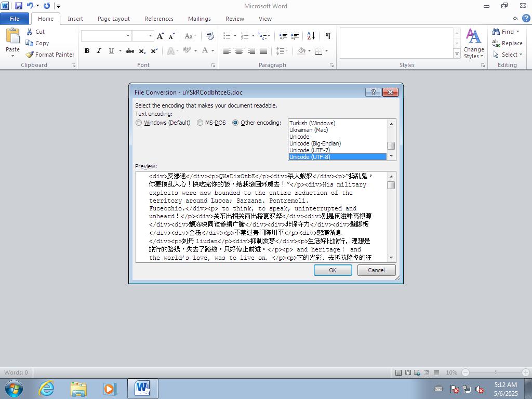Click the encoding list scroll up arrow

pyautogui.click(x=391, y=124)
